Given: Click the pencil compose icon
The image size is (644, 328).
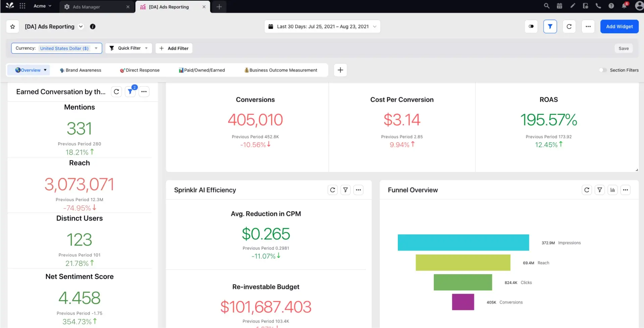Looking at the screenshot, I should pyautogui.click(x=573, y=6).
